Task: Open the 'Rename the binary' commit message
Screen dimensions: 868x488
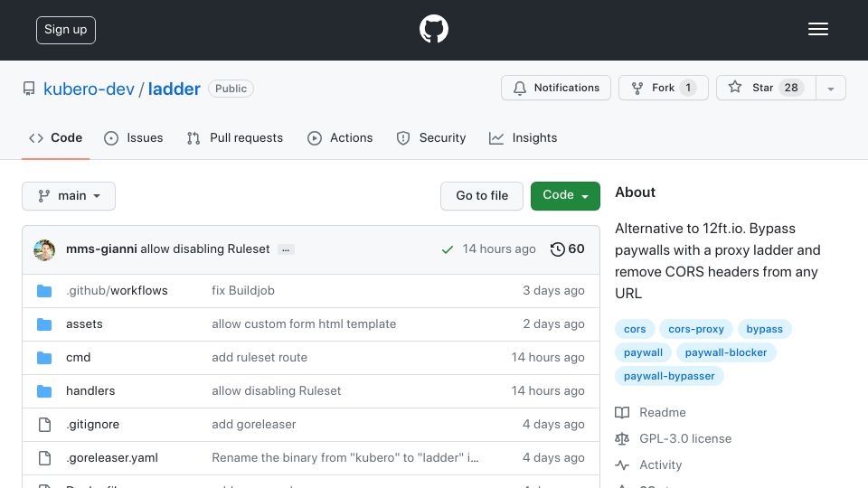Action: click(345, 457)
